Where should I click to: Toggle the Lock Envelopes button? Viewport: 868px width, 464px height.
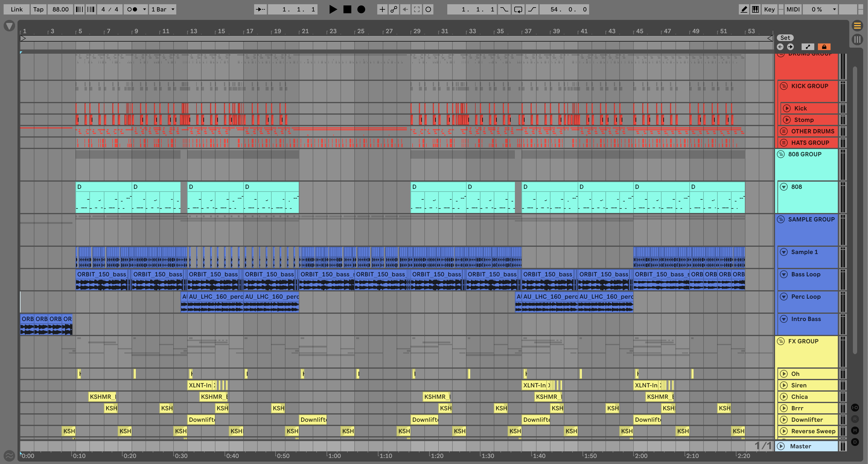824,47
